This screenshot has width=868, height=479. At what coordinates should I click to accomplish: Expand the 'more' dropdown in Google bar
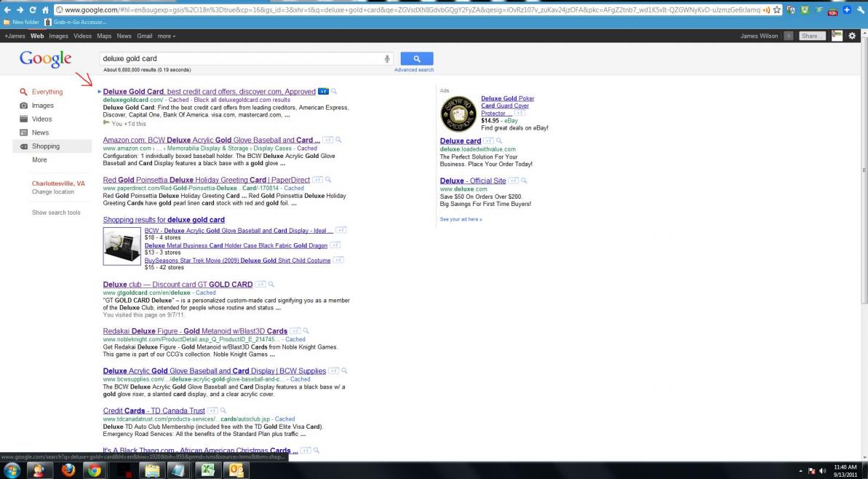166,36
